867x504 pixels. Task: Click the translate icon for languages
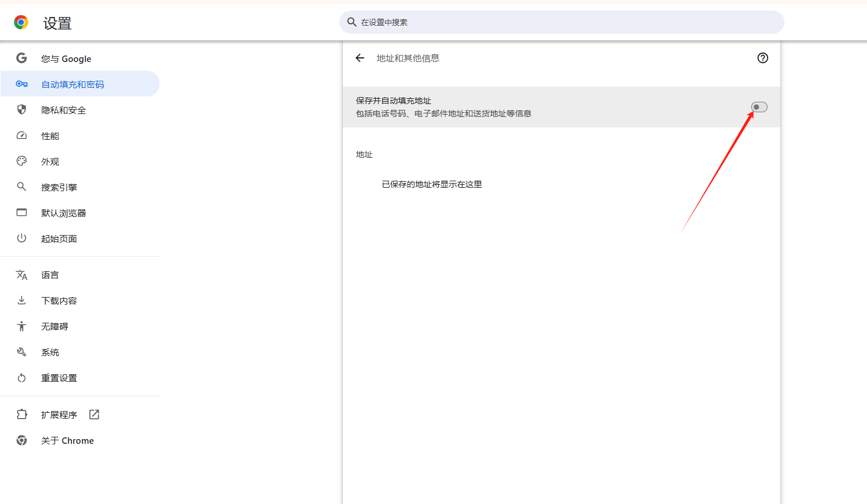(22, 275)
